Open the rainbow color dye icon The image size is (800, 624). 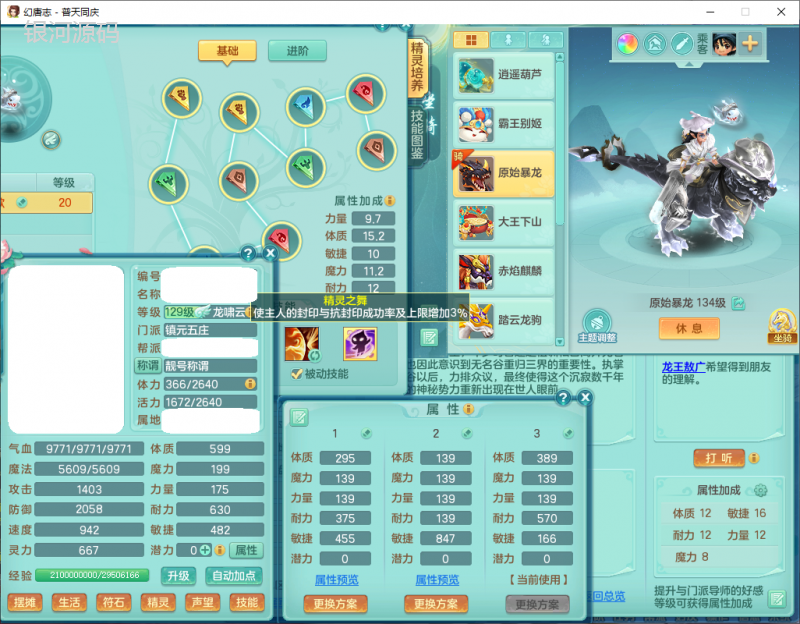point(627,44)
